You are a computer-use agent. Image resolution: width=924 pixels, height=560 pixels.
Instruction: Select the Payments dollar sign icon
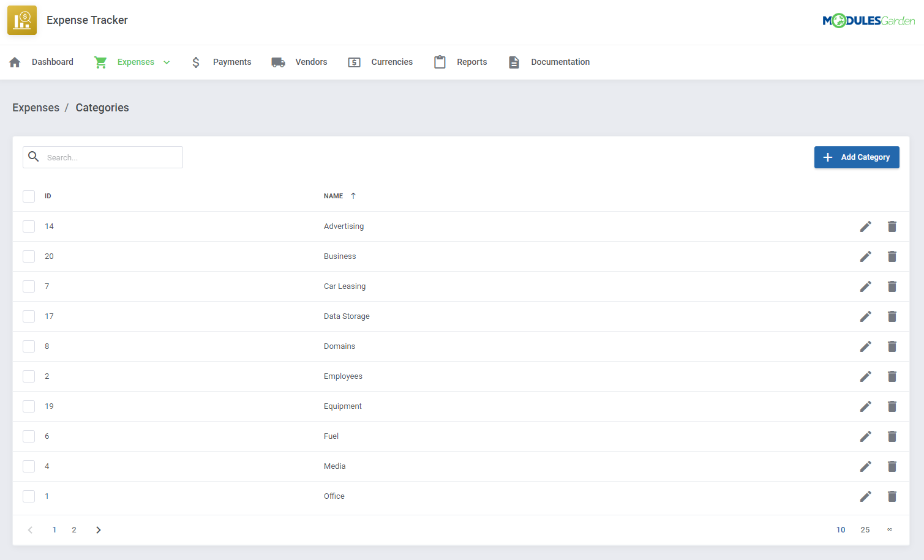(x=195, y=62)
